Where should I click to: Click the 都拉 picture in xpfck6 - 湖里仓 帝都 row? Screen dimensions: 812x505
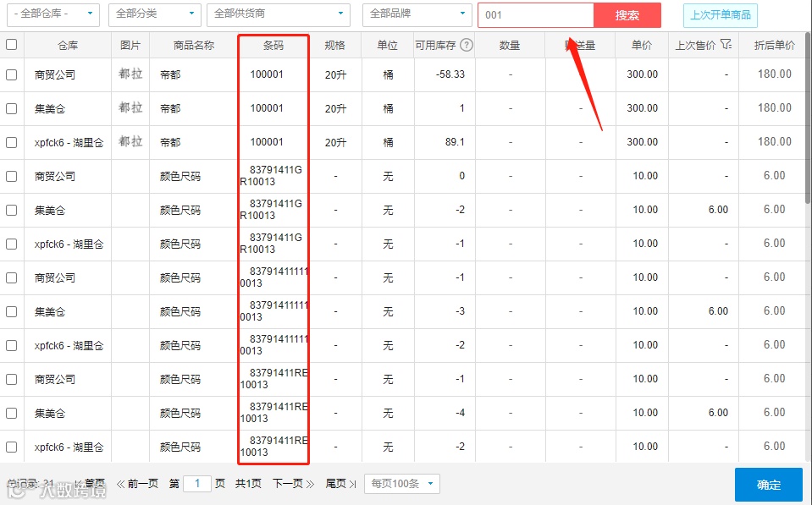(x=130, y=141)
